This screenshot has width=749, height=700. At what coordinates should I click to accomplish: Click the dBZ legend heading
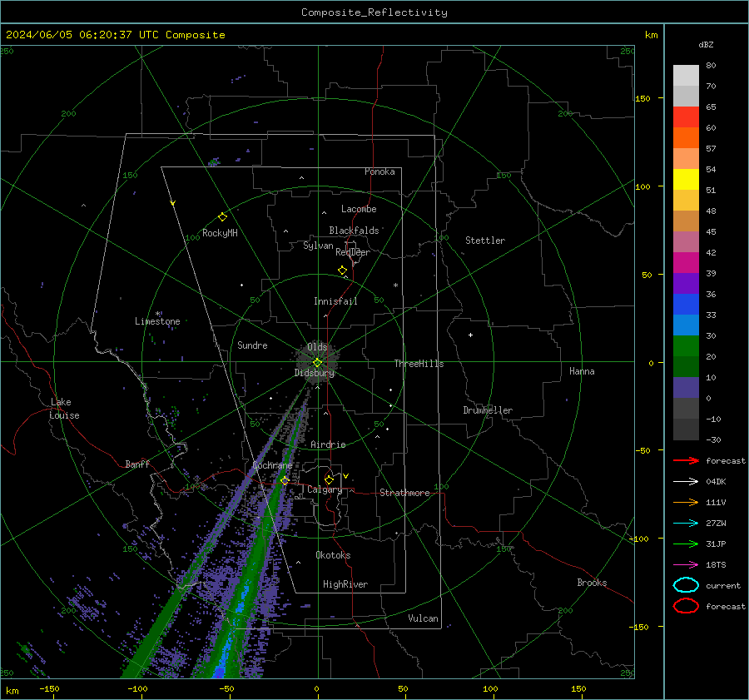click(x=706, y=44)
